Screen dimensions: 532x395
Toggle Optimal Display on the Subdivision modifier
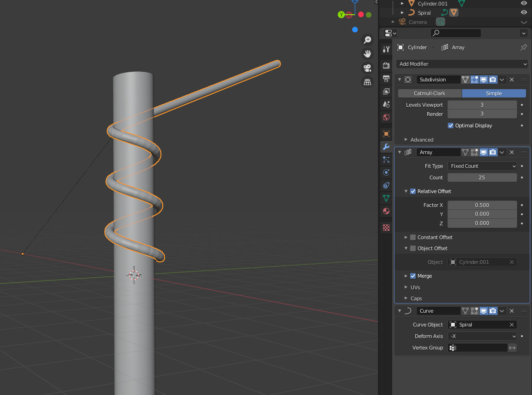(451, 126)
